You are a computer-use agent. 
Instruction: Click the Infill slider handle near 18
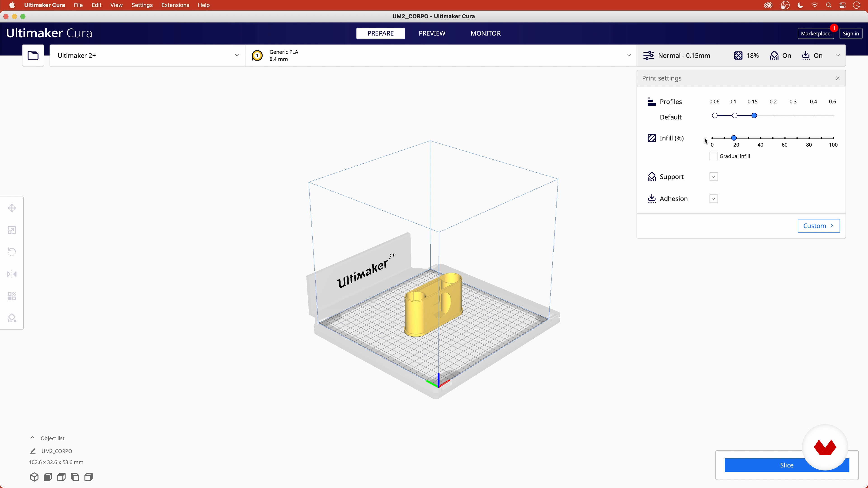pos(734,138)
